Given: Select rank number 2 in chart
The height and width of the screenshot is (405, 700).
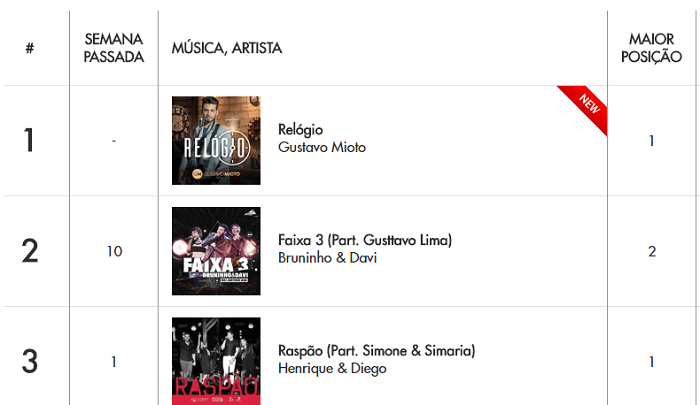Looking at the screenshot, I should (29, 251).
